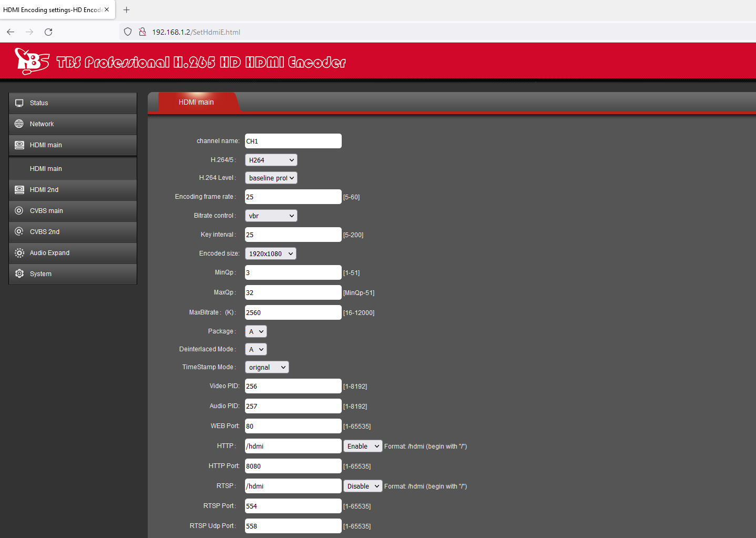Viewport: 756px width, 538px height.
Task: Click the "[MinQp-51]" range hint
Action: coord(359,293)
